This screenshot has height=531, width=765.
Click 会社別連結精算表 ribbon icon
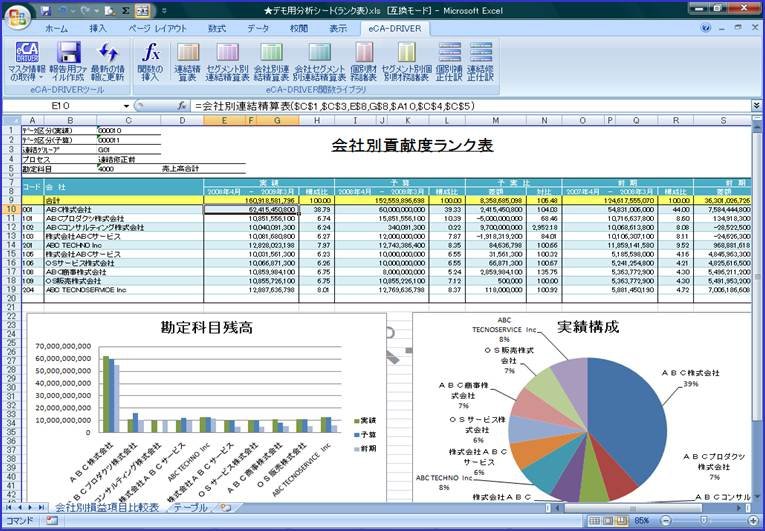[271, 53]
